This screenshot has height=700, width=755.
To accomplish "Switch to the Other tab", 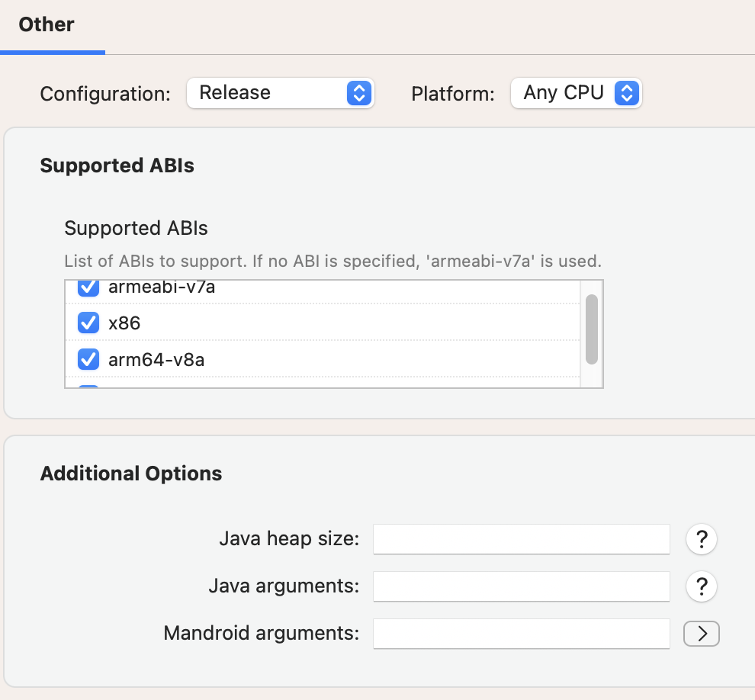I will click(x=47, y=24).
